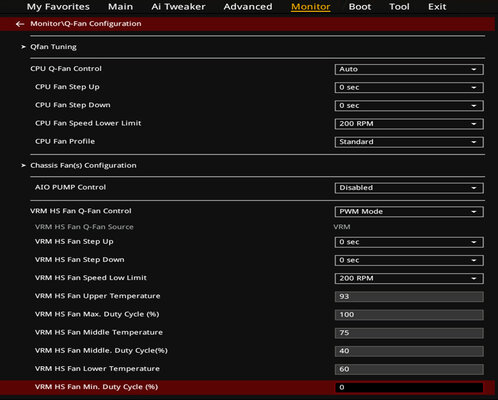498x400 pixels.
Task: Expand the Qfan Tuning submenu arrow
Action: [23, 47]
